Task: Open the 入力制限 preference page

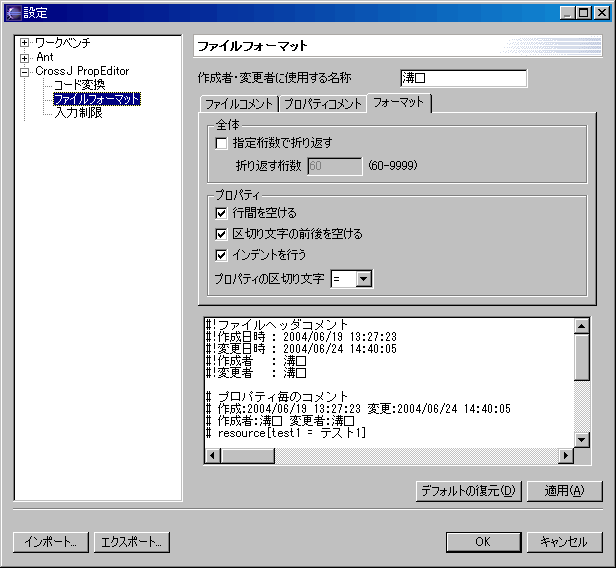Action: [x=78, y=113]
